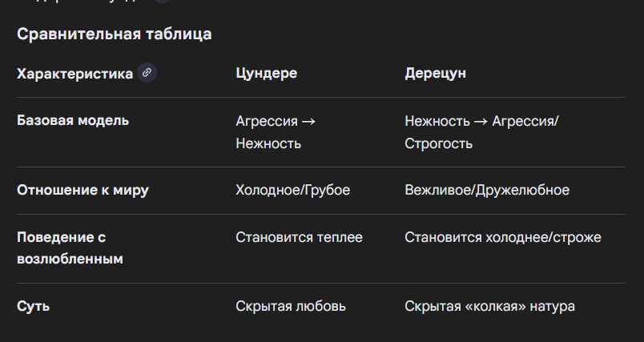Click the Становится теплее cell
This screenshot has width=644, height=342.
point(299,237)
